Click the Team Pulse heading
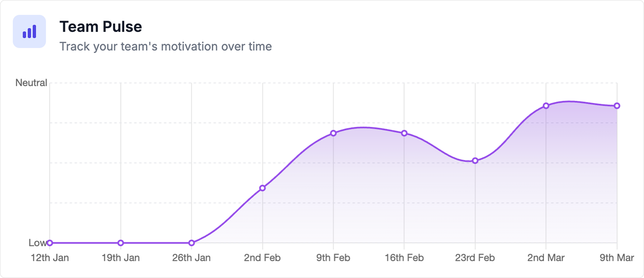 click(x=101, y=27)
